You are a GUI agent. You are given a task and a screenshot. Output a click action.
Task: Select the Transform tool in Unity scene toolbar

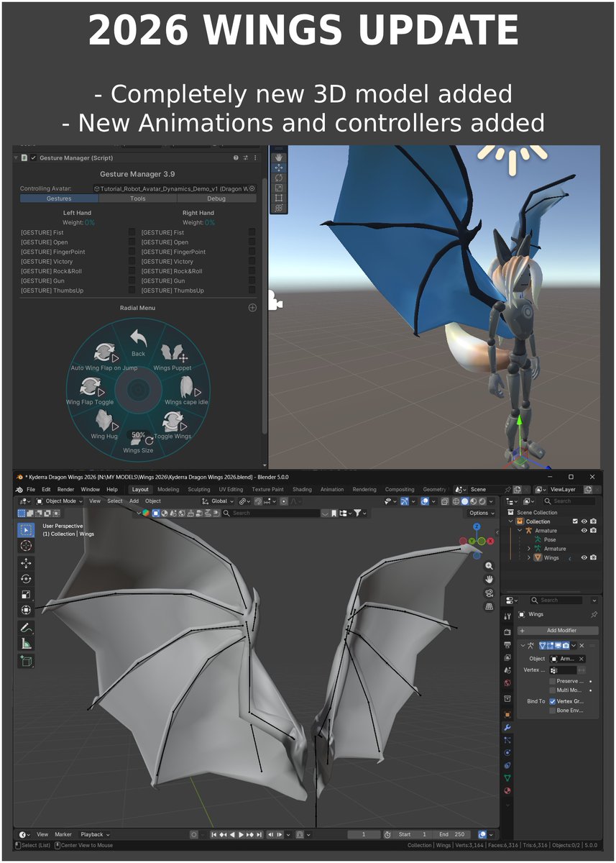pos(279,208)
